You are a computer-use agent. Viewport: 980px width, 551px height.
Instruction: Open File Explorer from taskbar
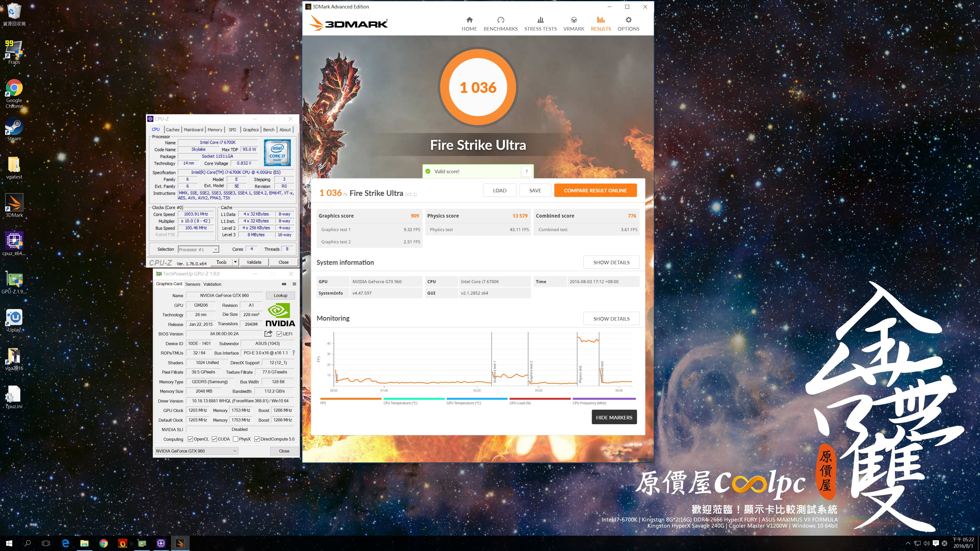pos(84,543)
